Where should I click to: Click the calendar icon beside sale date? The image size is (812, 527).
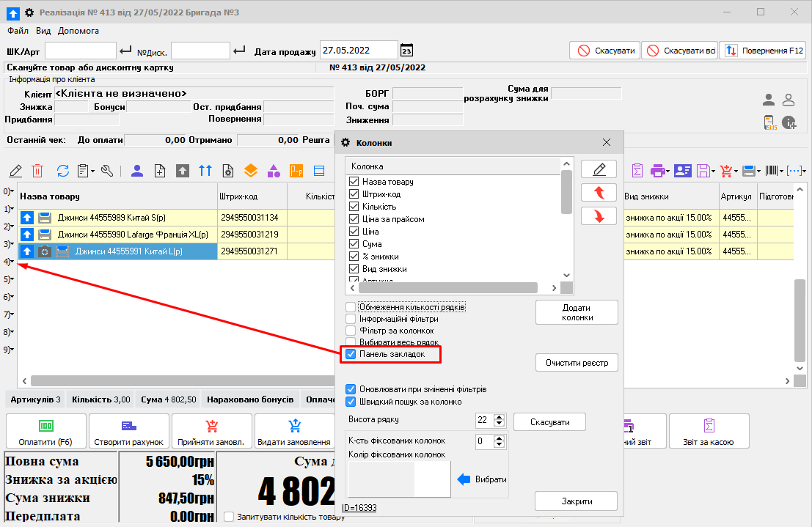coord(406,51)
